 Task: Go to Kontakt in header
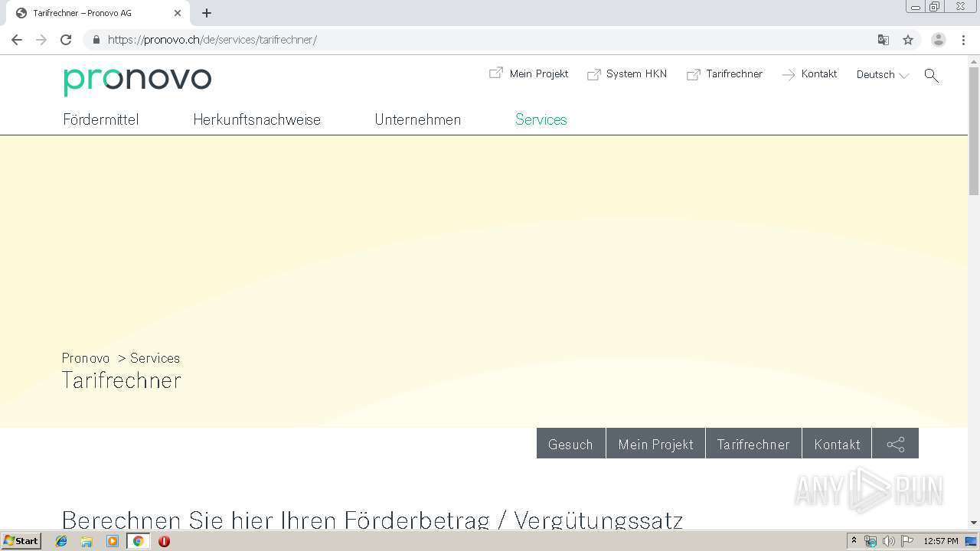click(x=809, y=74)
